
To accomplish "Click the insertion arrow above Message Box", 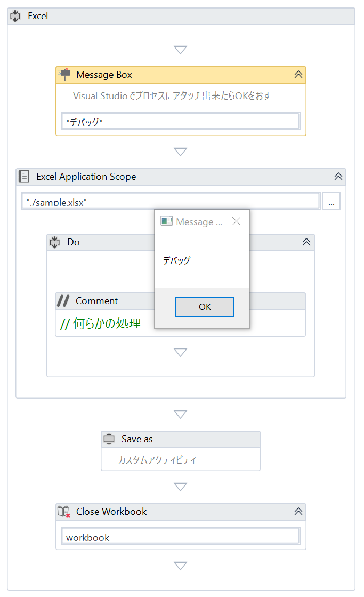I will point(180,50).
